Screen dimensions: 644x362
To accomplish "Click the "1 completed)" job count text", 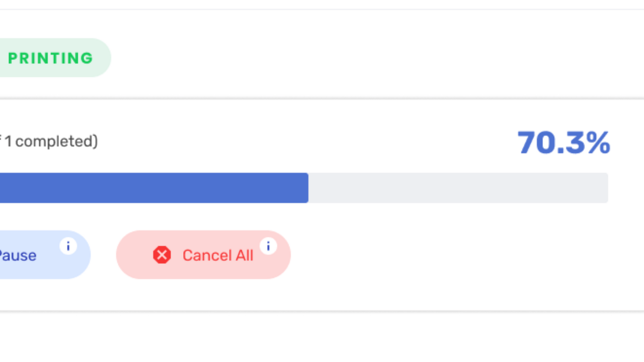I will coord(51,142).
